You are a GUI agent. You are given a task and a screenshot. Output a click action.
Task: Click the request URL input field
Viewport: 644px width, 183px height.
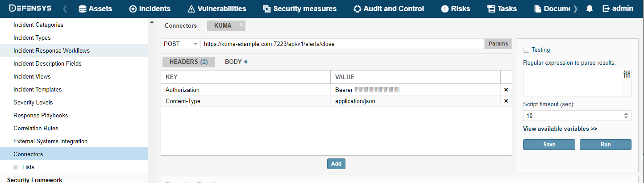pyautogui.click(x=342, y=44)
